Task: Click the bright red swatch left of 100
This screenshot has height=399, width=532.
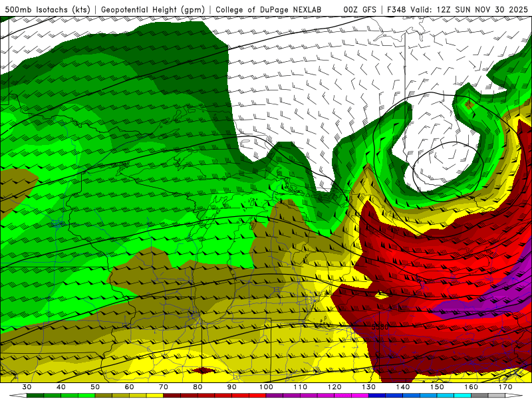Action: point(257,396)
